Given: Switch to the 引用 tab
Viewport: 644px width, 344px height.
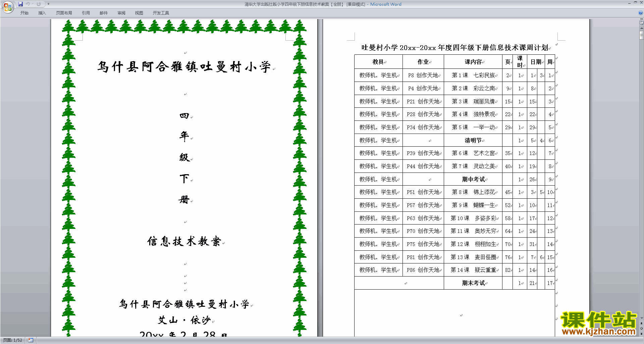Looking at the screenshot, I should (x=86, y=13).
